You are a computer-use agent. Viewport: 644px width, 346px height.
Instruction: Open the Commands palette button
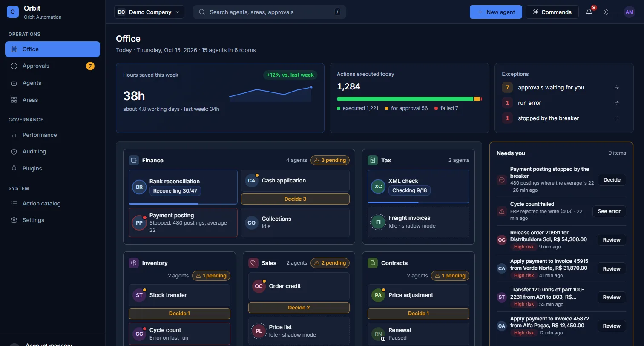[552, 12]
